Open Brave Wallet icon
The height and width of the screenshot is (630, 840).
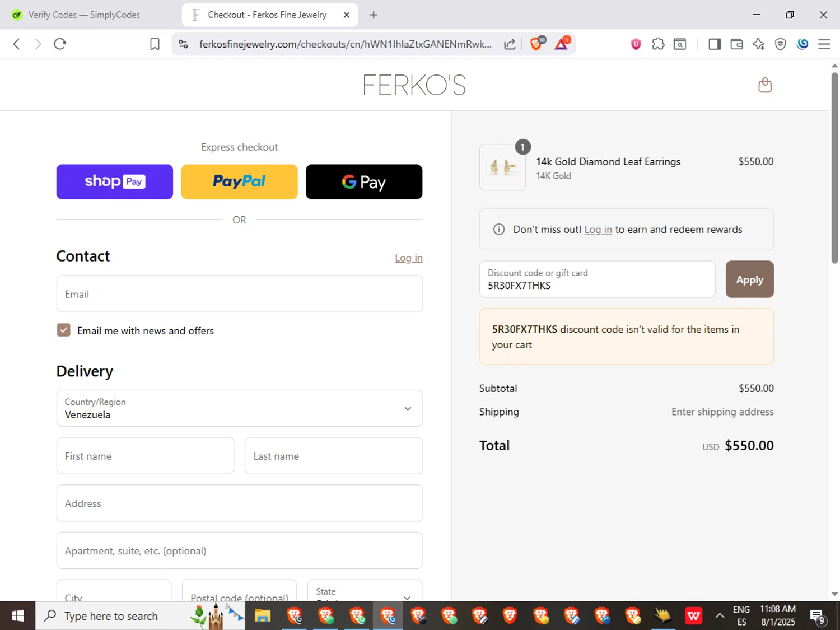pos(736,44)
